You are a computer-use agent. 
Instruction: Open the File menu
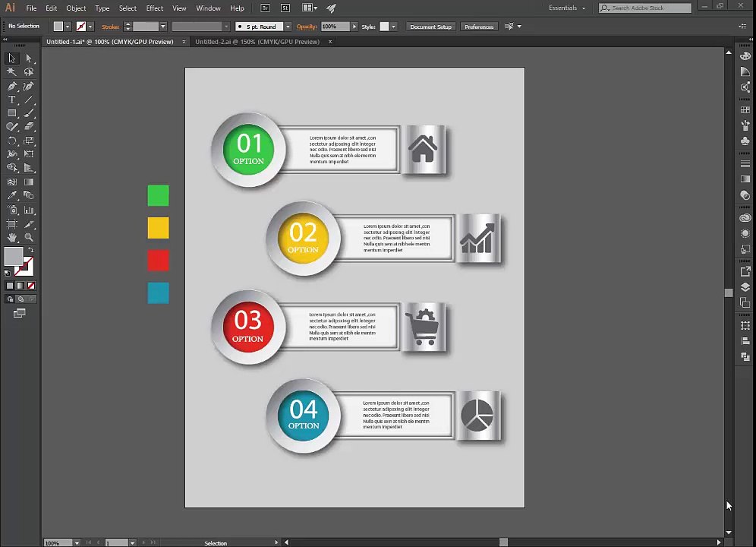coord(31,8)
